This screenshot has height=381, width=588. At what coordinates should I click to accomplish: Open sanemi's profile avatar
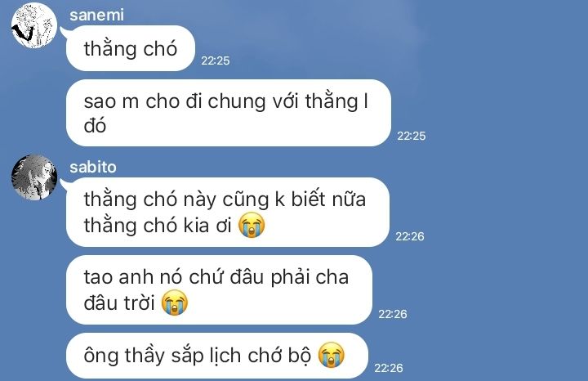pos(34,25)
